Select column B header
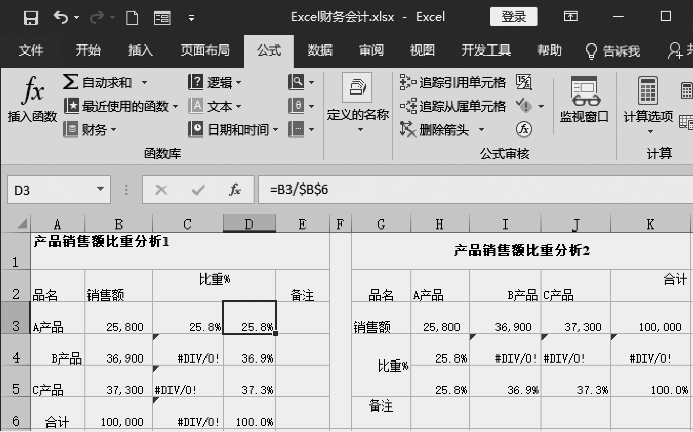This screenshot has width=693, height=432. pyautogui.click(x=118, y=224)
